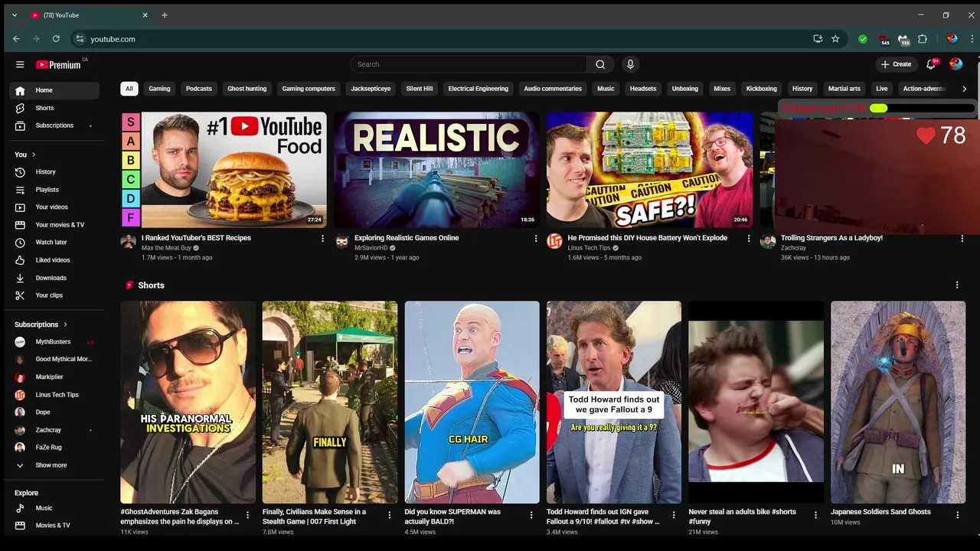The image size is (980, 551).
Task: Open the hamburger guide menu
Action: coord(20,64)
